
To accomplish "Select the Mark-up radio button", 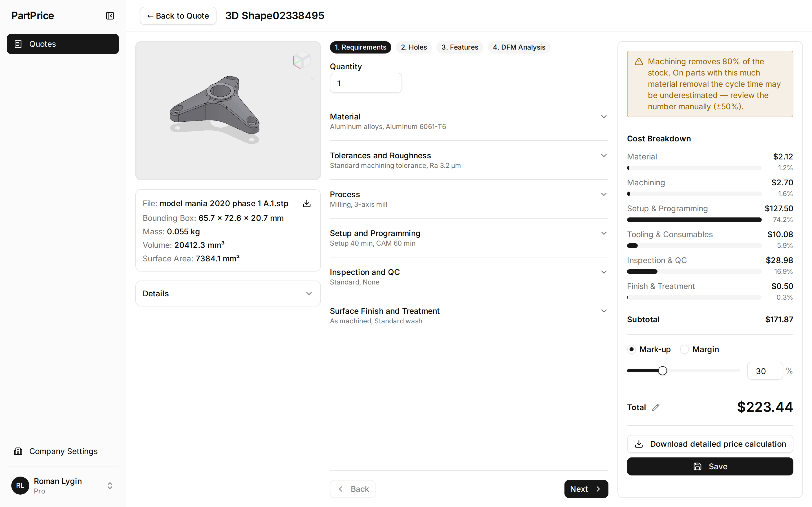I will pyautogui.click(x=632, y=349).
